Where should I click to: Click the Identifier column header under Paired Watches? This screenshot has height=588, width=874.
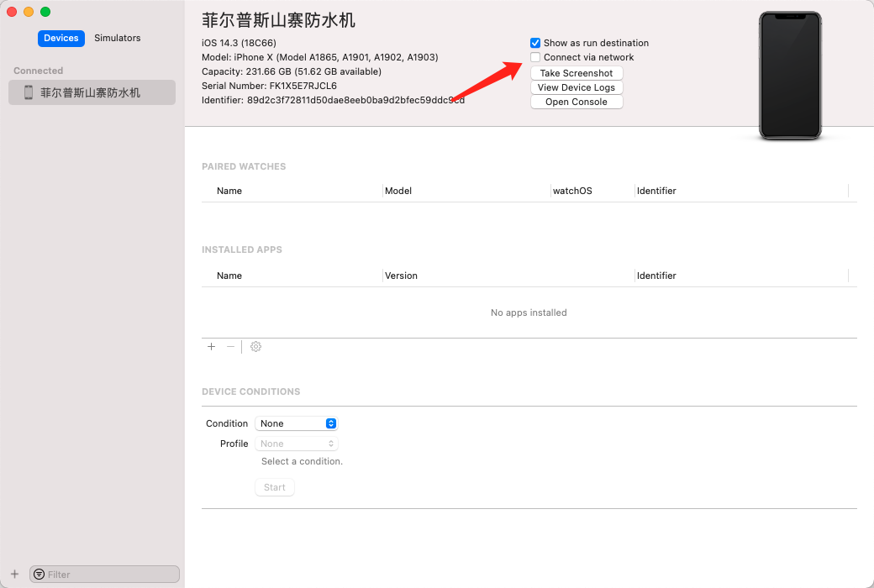(x=656, y=191)
